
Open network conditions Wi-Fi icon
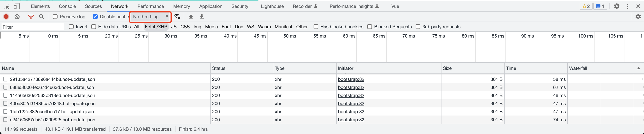pos(177,17)
